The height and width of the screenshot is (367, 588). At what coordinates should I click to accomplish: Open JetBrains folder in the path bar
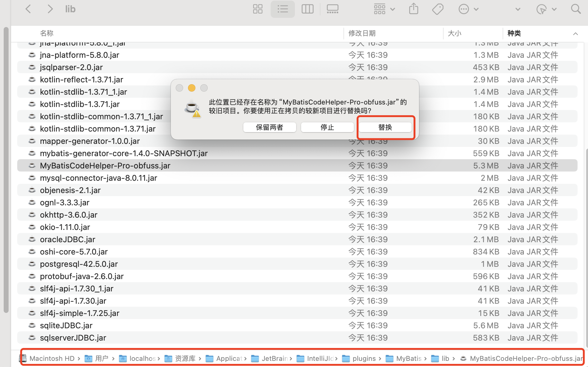pos(270,358)
